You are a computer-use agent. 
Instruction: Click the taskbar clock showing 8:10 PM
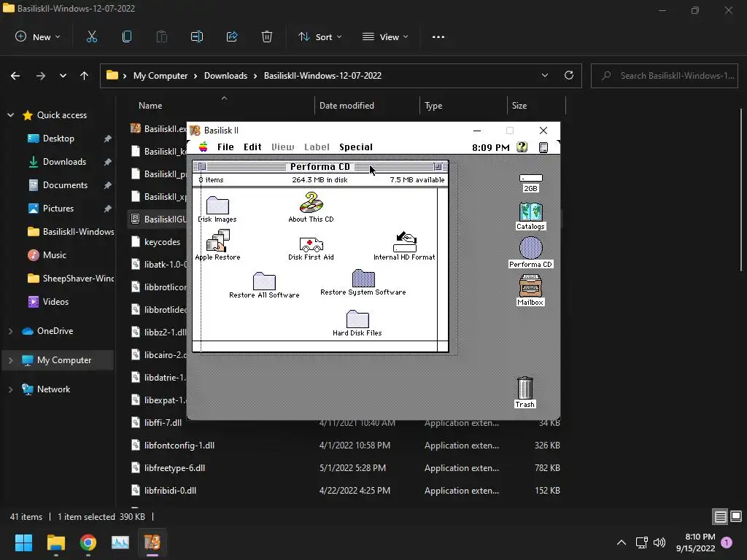(695, 542)
